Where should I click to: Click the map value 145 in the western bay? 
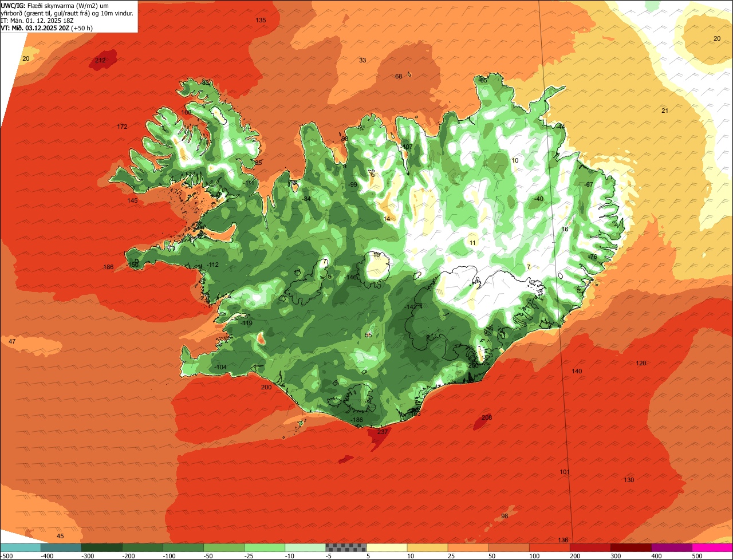[x=132, y=200]
